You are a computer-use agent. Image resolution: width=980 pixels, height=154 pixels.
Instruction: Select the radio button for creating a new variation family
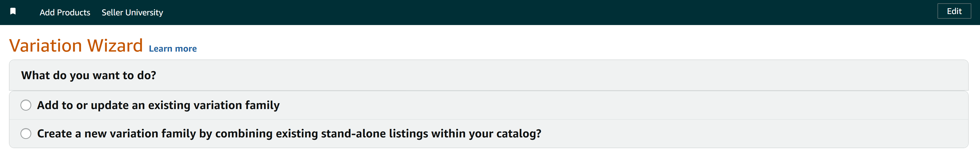click(26, 134)
